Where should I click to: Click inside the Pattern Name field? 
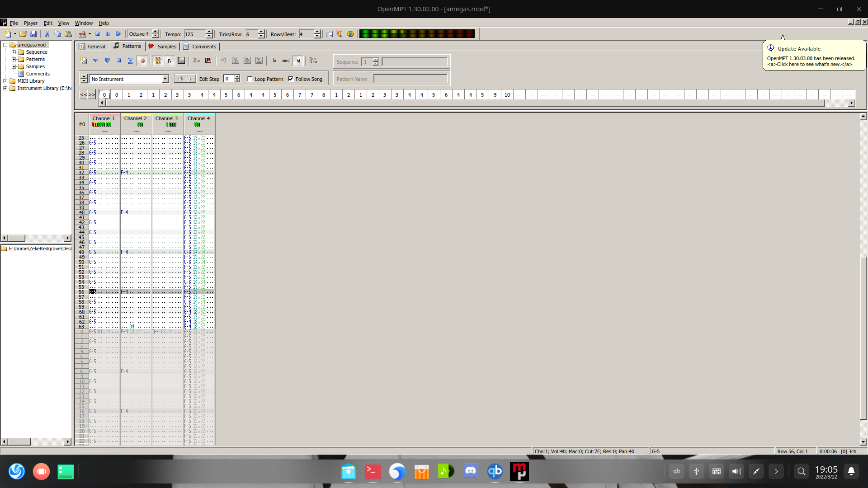tap(410, 79)
